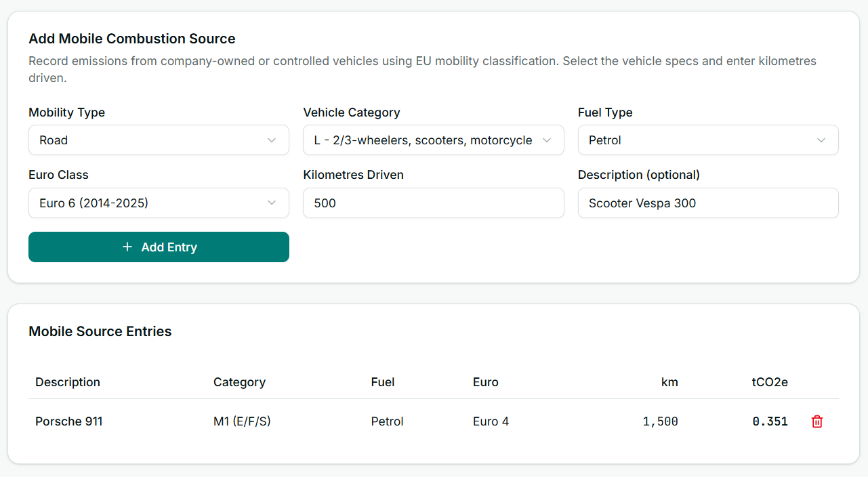Click the Euro Class dropdown chevron
The width and height of the screenshot is (868, 477).
(271, 203)
